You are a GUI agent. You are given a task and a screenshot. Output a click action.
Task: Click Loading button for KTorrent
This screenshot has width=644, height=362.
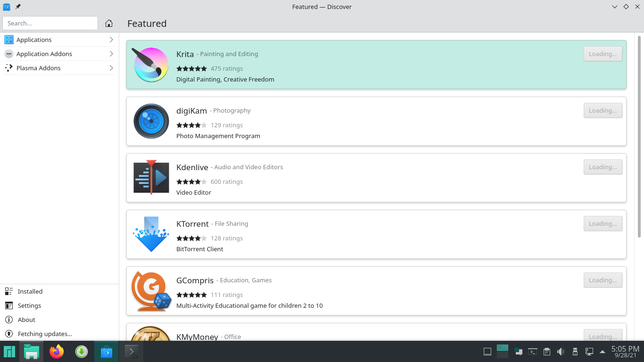pyautogui.click(x=603, y=223)
